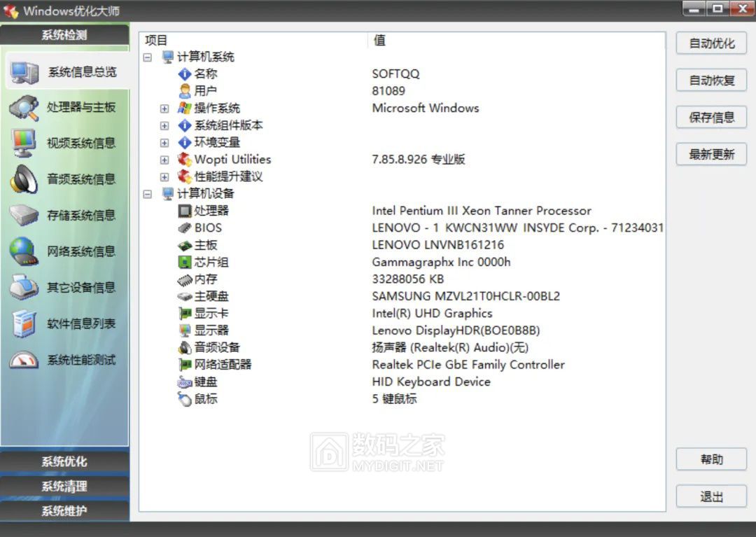Click the CPU icon beside 处理器
756x537 pixels.
click(x=185, y=211)
